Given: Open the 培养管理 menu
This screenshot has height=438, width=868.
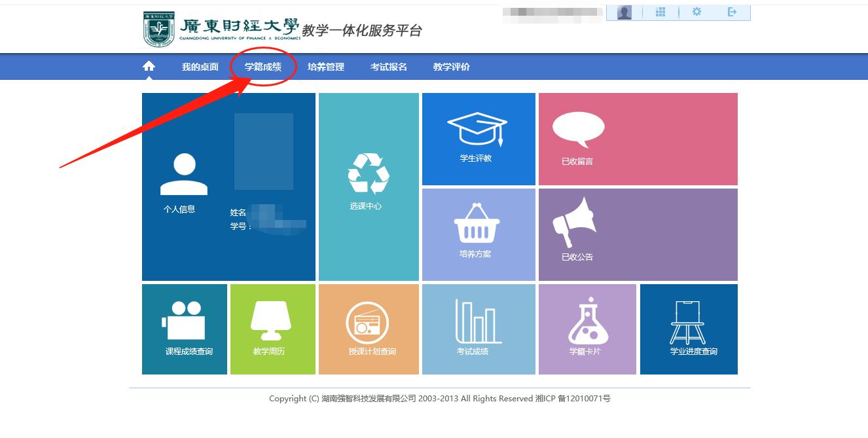Looking at the screenshot, I should click(326, 67).
